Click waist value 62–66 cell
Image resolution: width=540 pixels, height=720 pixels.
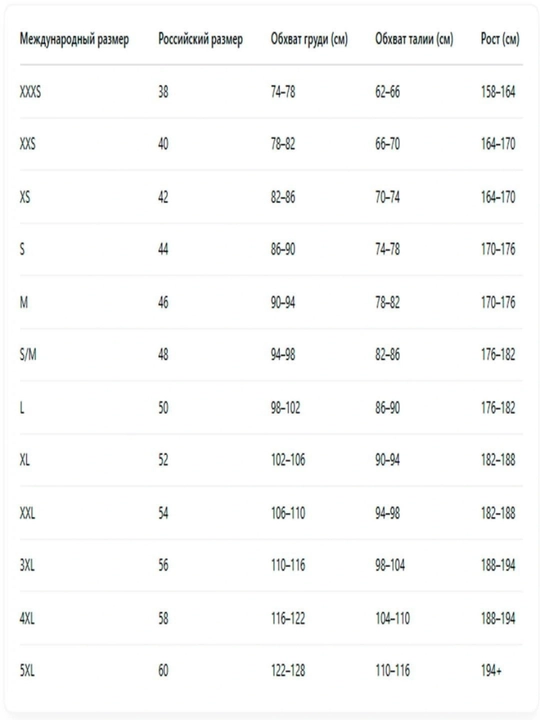click(388, 92)
